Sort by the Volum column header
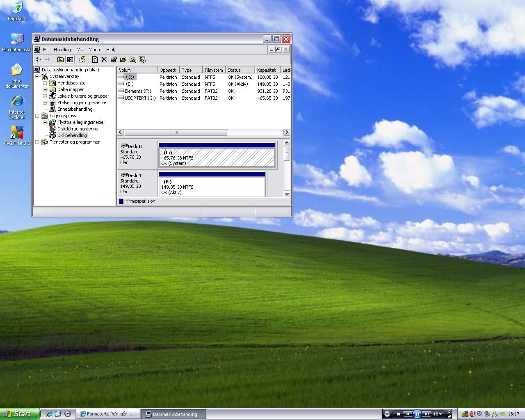Image resolution: width=525 pixels, height=420 pixels. coord(137,70)
